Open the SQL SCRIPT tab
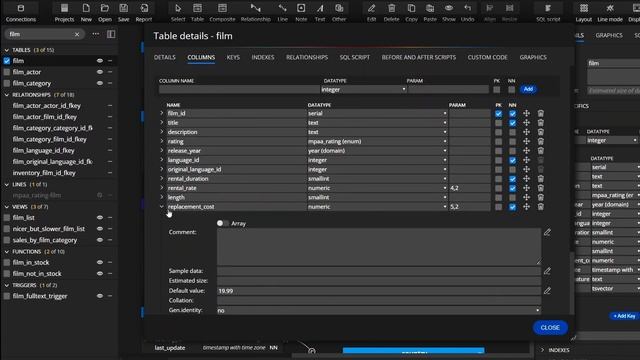Screen dimensions: 640x360 (x=355, y=58)
